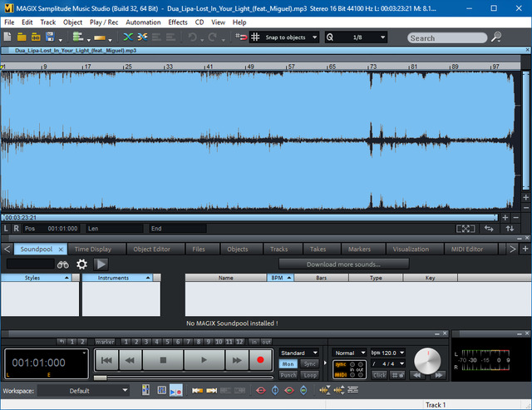Jump to start with the rewind-to-beginning button

(106, 360)
